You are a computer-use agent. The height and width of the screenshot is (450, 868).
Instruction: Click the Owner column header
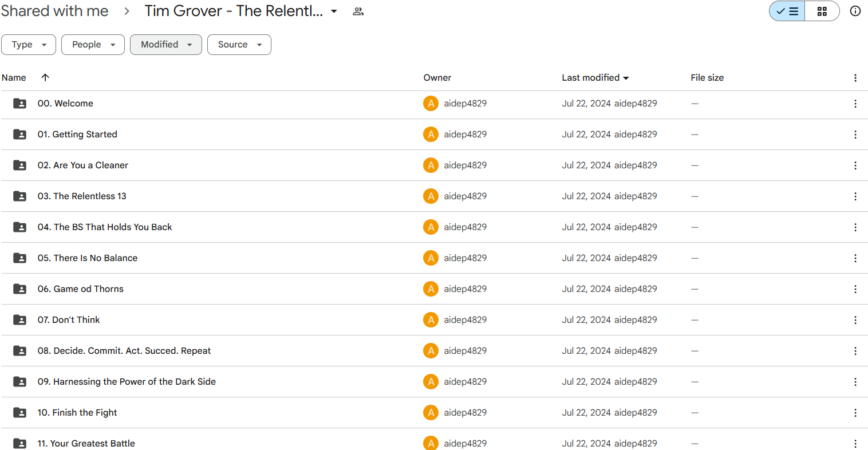(x=437, y=78)
